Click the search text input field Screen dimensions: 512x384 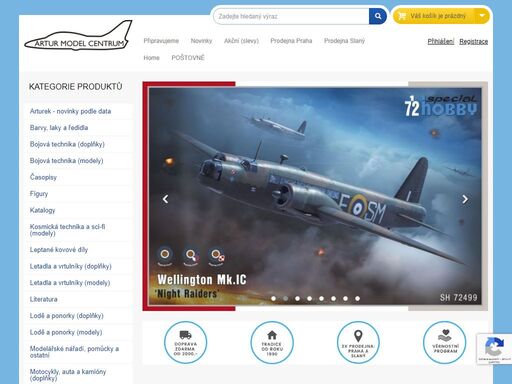(x=291, y=16)
